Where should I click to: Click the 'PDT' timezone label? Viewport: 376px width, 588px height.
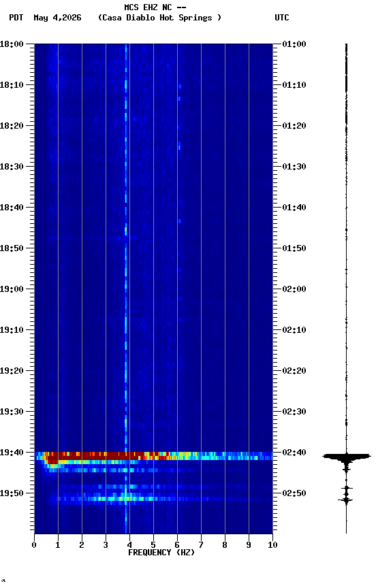(x=16, y=18)
